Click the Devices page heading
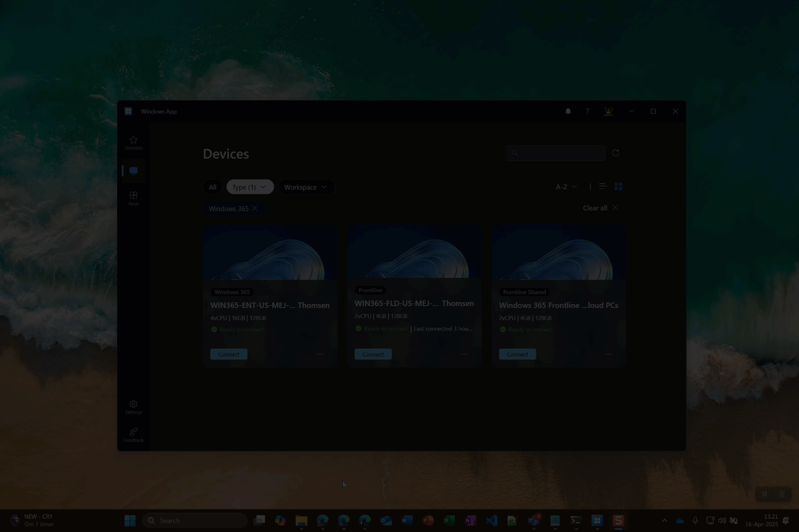This screenshot has width=799, height=532. click(226, 154)
